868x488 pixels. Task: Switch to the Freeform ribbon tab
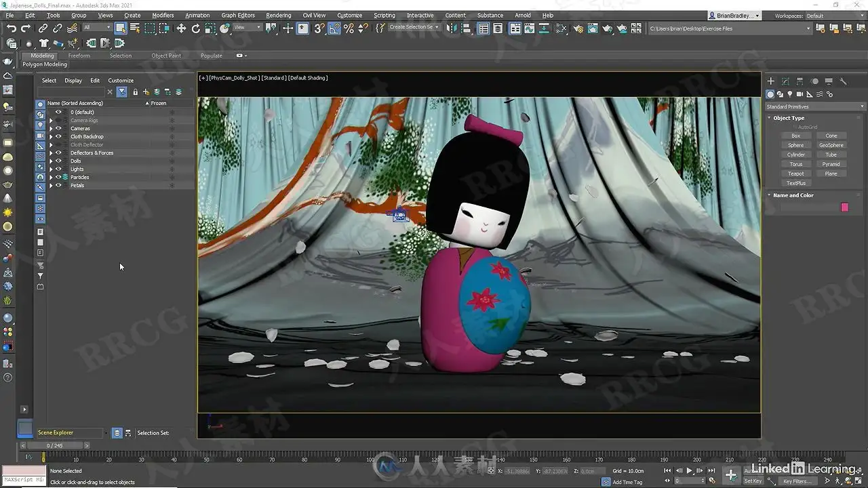[x=79, y=56]
